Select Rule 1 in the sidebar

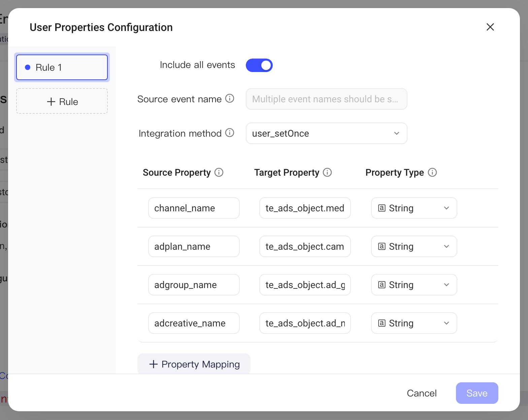tap(62, 67)
